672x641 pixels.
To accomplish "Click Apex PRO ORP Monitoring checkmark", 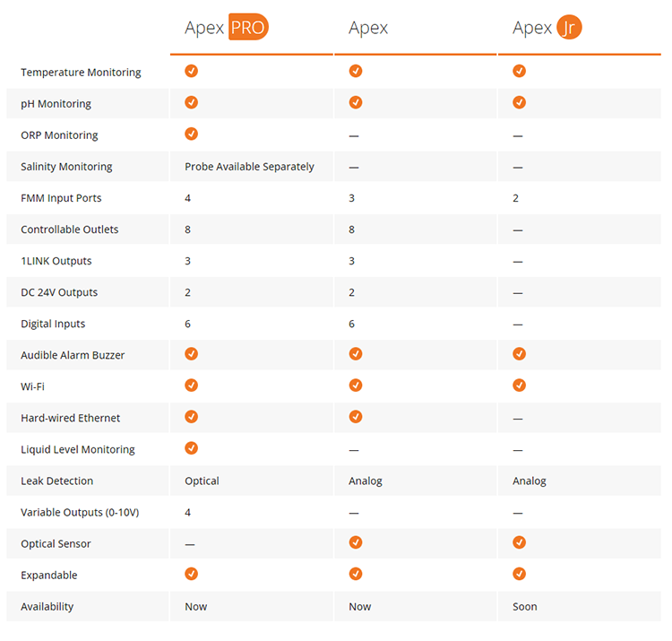I will [191, 134].
